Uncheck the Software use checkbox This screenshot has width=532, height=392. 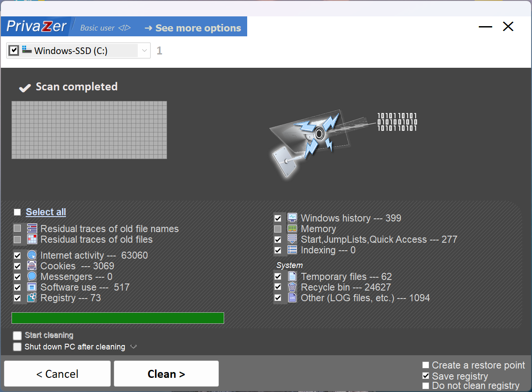click(x=17, y=287)
